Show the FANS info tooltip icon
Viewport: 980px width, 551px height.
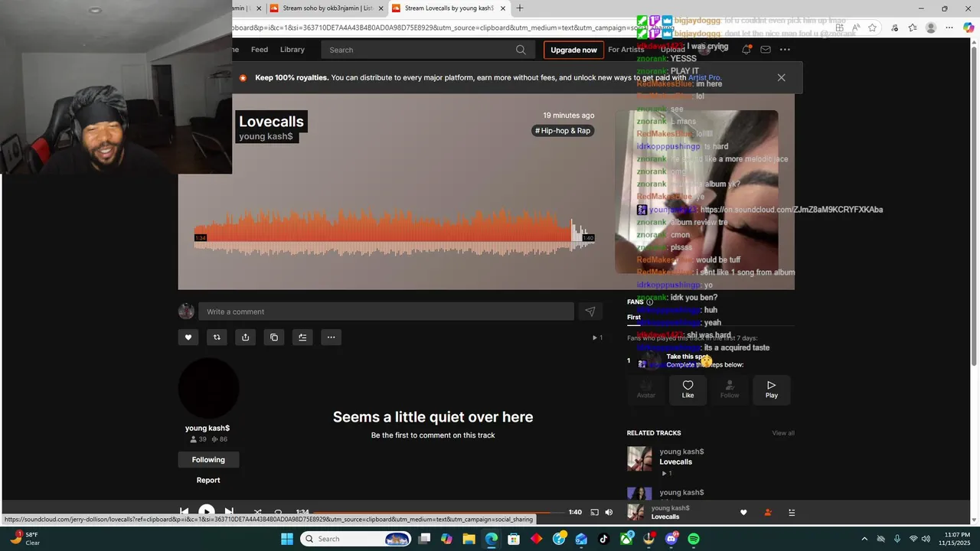[x=650, y=302]
